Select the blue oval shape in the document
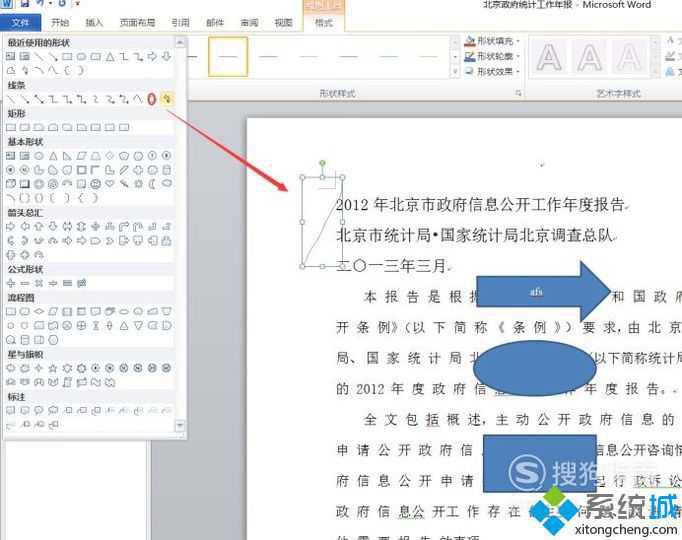The width and height of the screenshot is (682, 540). tap(535, 368)
